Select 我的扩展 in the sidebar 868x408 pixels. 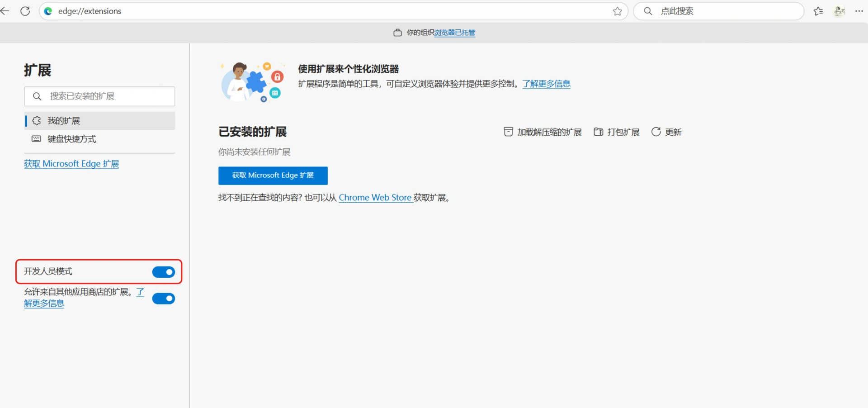[x=99, y=121]
